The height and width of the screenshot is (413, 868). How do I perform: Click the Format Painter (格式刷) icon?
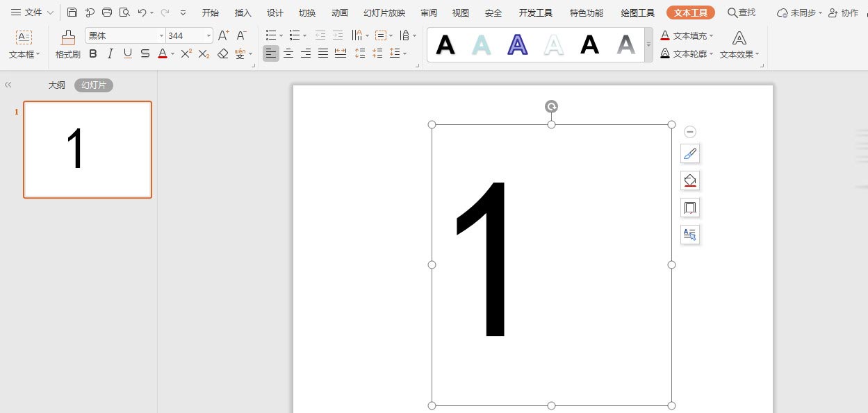coord(67,37)
